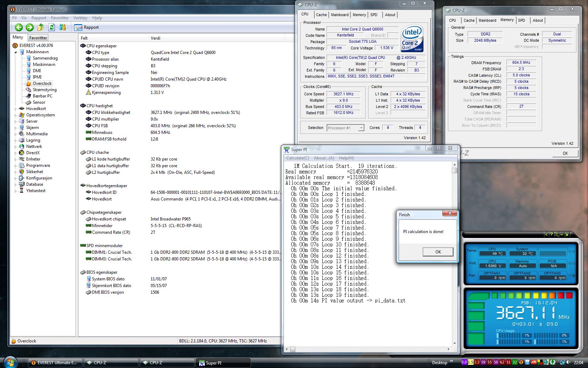Toggle Celsius/Fahrenheit icon in monitoring gadget
This screenshot has width=588, height=368.
[556, 234]
